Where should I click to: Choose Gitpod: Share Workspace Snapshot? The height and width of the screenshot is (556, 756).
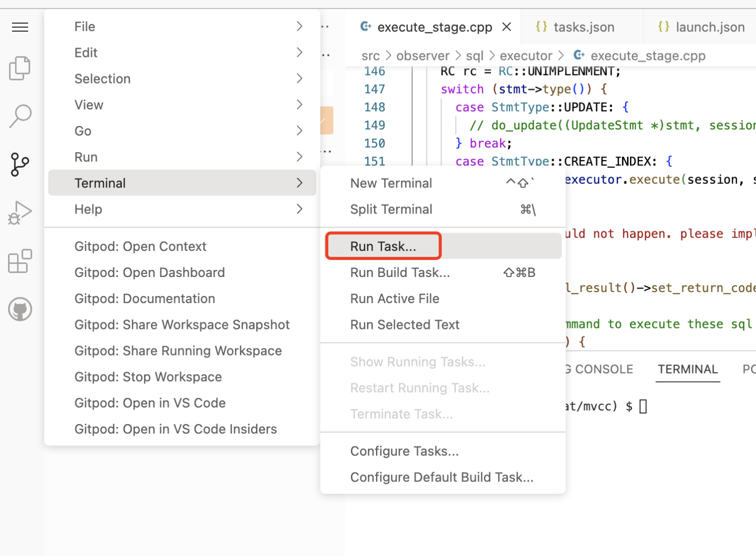pos(182,325)
